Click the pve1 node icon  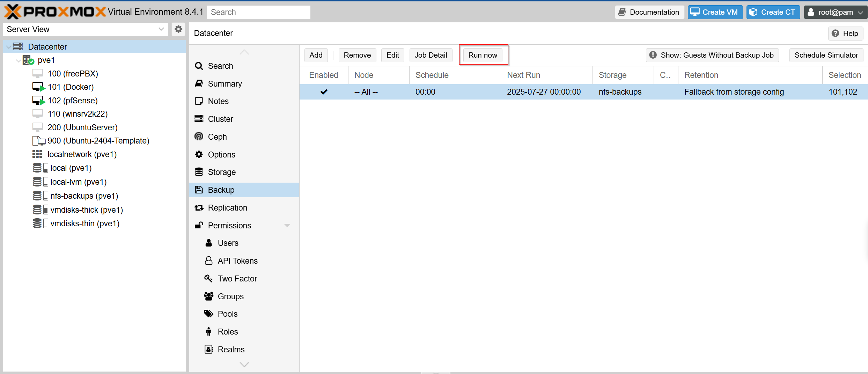click(x=28, y=60)
